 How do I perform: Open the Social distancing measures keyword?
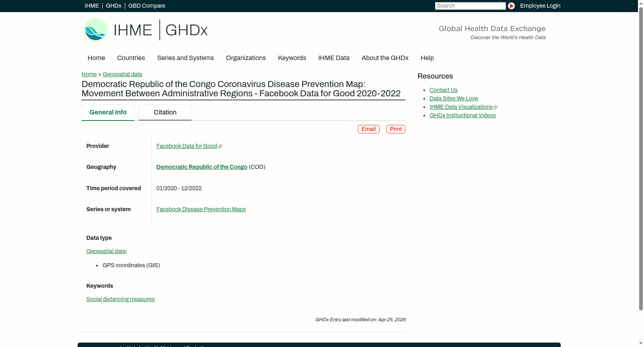coord(121,299)
